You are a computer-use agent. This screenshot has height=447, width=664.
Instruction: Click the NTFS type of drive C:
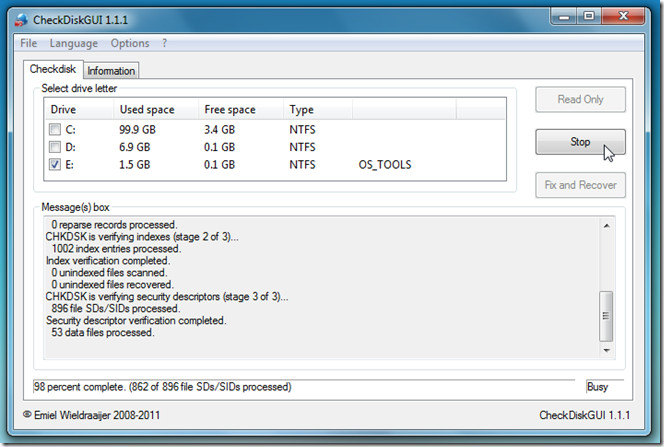pos(302,129)
